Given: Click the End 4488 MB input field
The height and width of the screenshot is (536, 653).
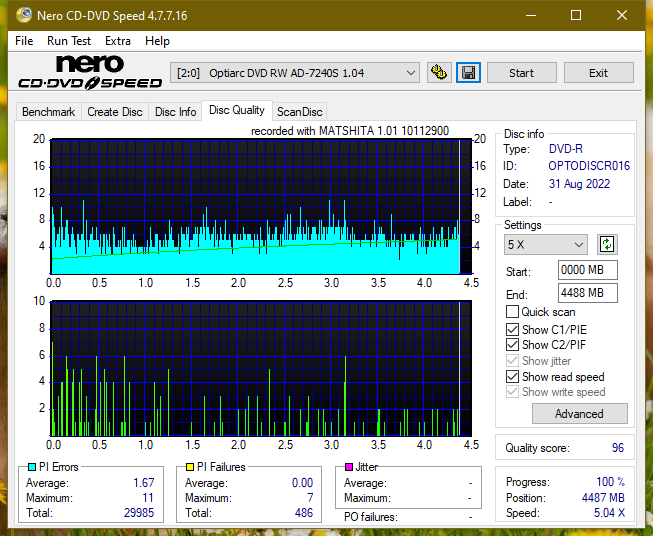Looking at the screenshot, I should point(588,293).
